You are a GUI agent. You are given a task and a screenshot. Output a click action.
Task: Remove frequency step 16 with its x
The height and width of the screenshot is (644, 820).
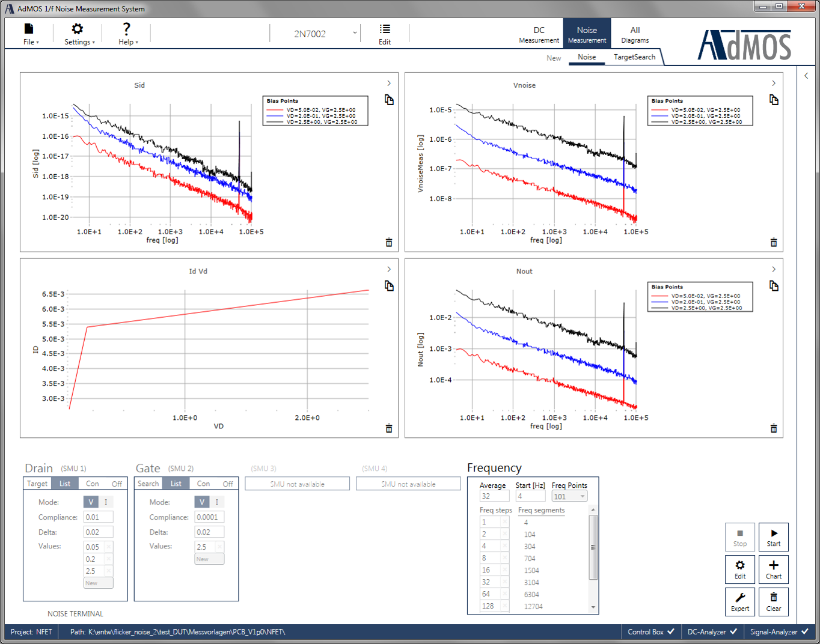[505, 570]
